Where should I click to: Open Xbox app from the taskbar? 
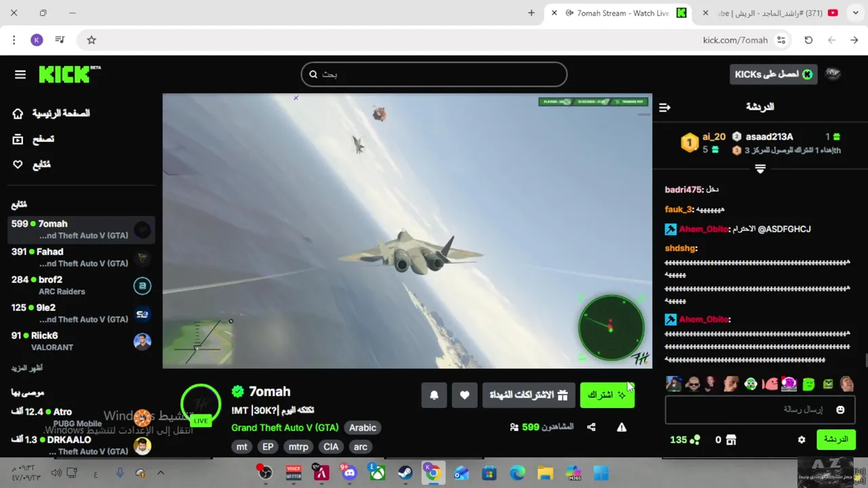pyautogui.click(x=377, y=472)
